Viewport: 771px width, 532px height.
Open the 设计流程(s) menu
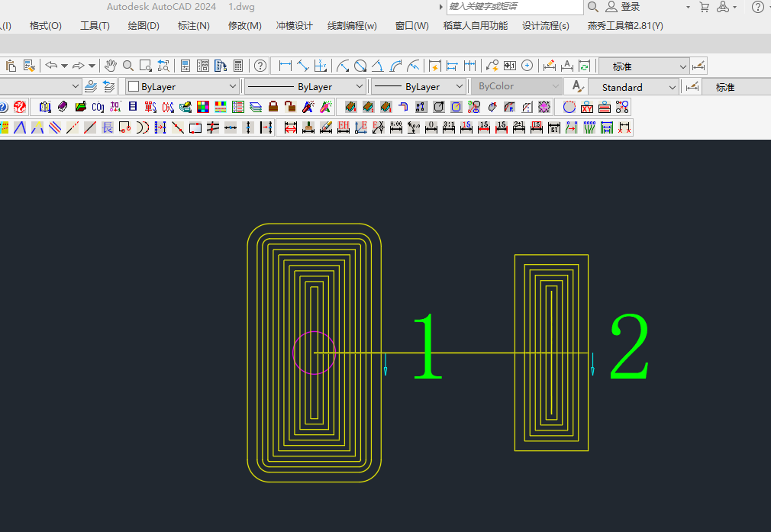pos(546,25)
